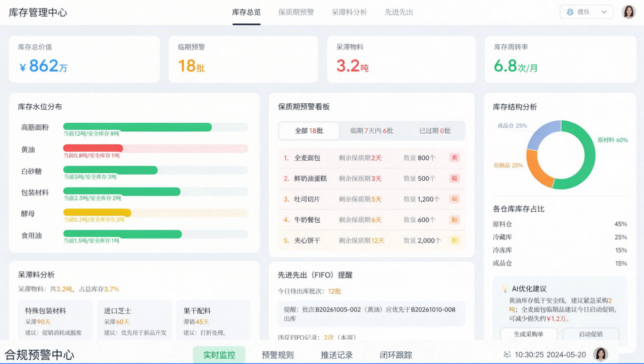Open the 果干配料 stagnant item card
Screen dimensions: 644x364
(x=214, y=320)
